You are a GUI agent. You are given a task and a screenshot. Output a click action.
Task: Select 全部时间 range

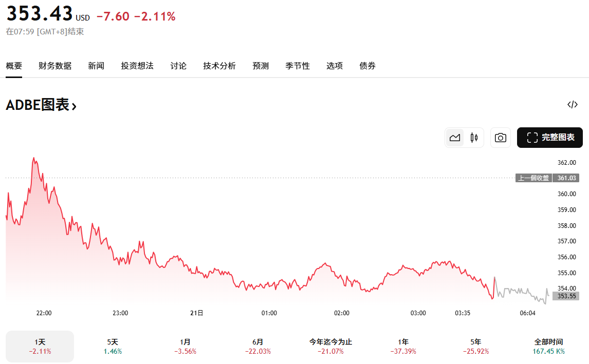(549, 347)
